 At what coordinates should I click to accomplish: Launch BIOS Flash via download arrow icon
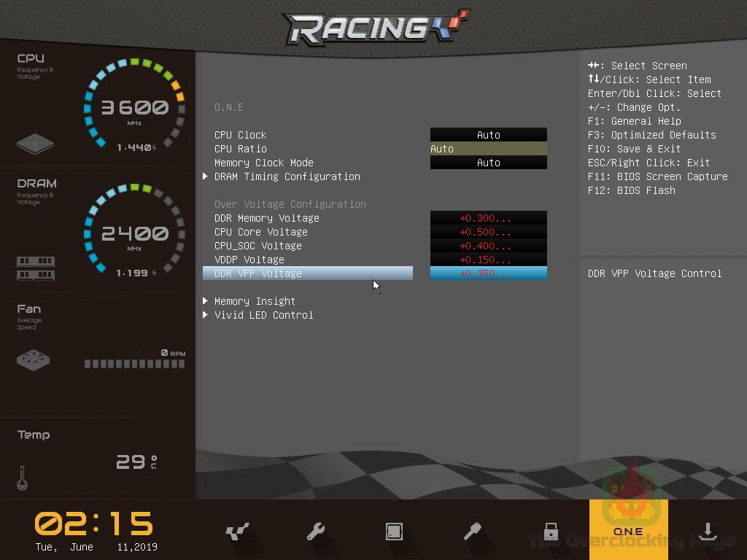click(x=707, y=532)
